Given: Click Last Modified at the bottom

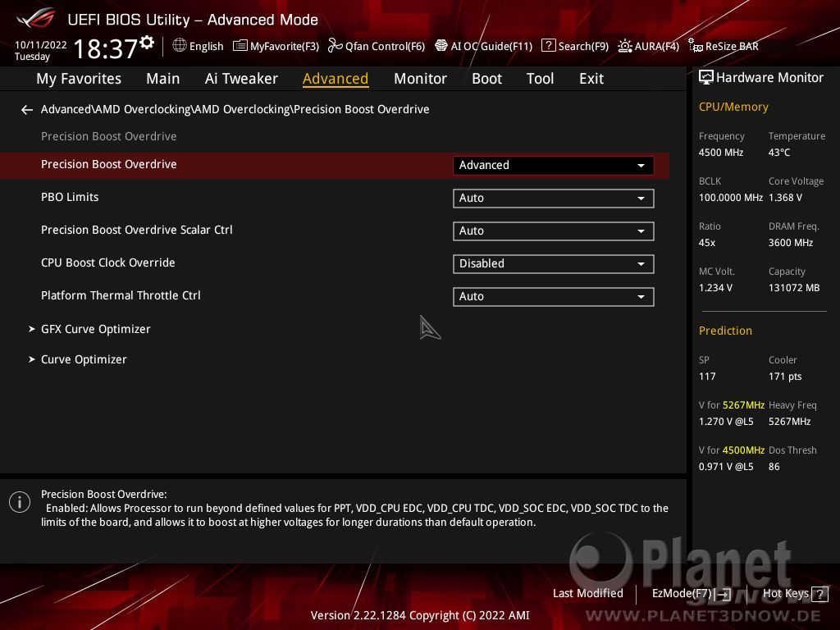Looking at the screenshot, I should click(x=587, y=593).
